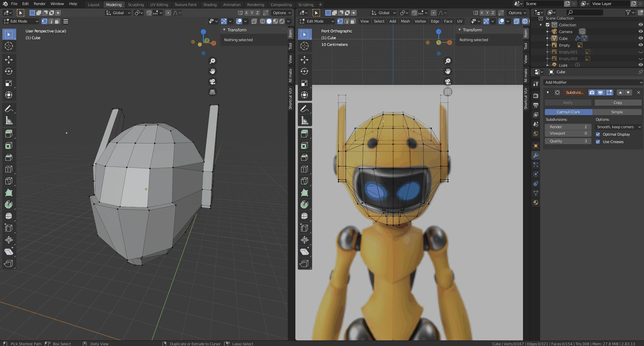644x346 pixels.
Task: Adjust the Viewport subdivisions field
Action: click(568, 133)
